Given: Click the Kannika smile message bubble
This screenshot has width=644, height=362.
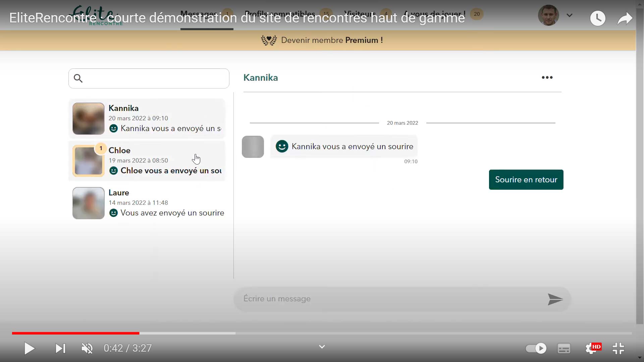Looking at the screenshot, I should [x=344, y=146].
